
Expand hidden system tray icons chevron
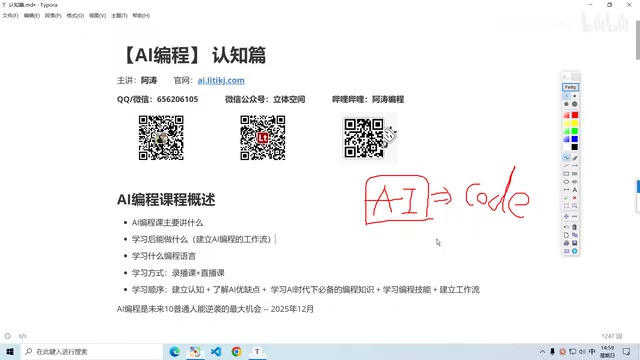click(542, 352)
